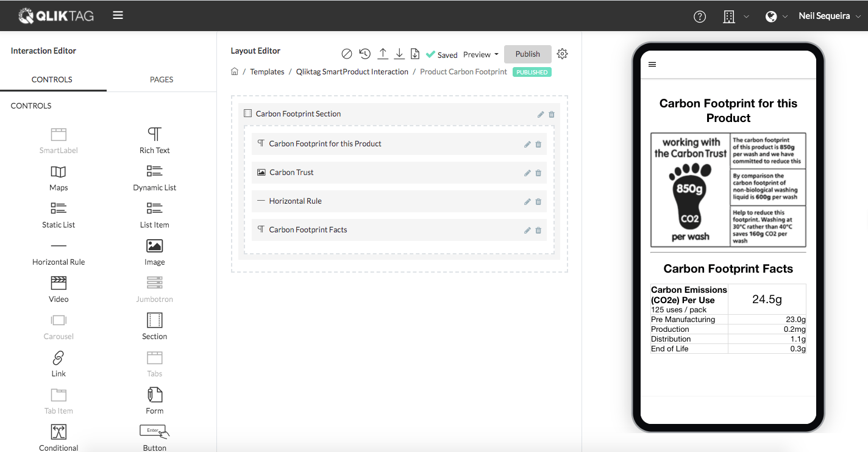Open the hamburger menu beside the Qliktag logo
Viewport: 868px width, 452px height.
point(118,15)
